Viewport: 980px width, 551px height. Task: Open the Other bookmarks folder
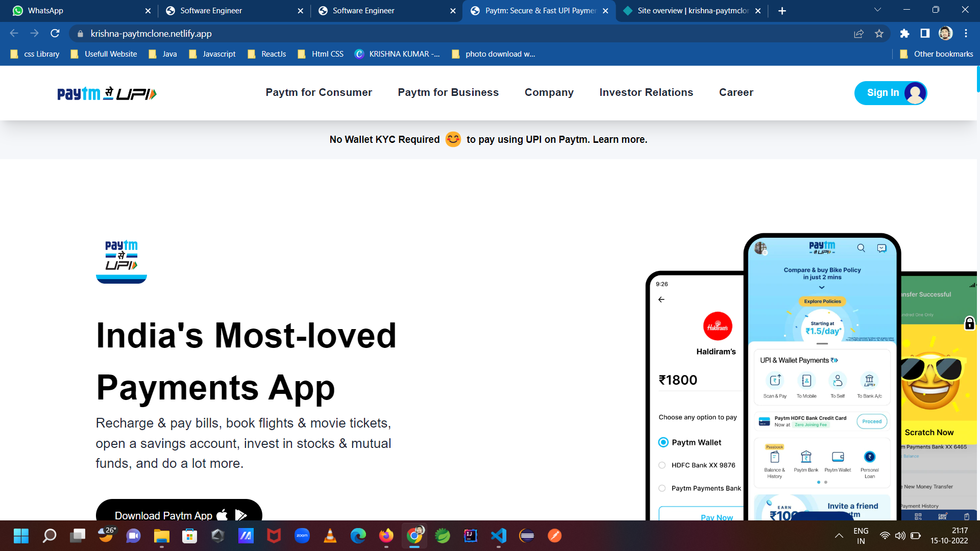936,54
